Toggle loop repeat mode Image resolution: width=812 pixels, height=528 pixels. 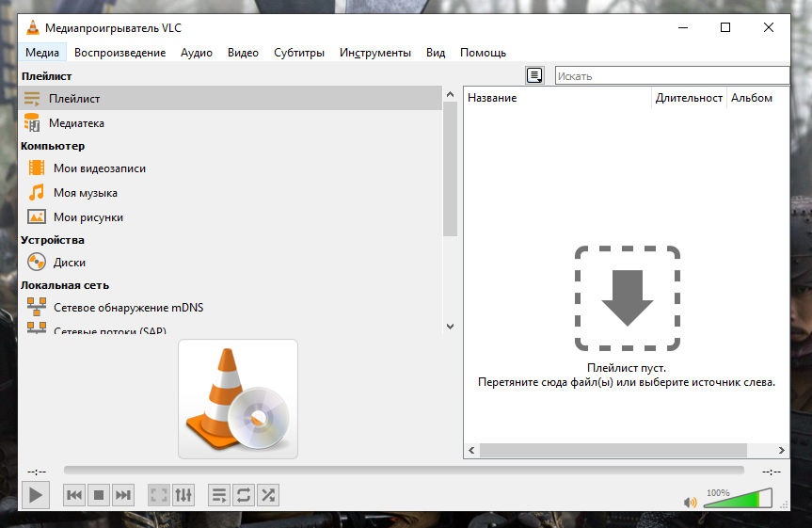tap(244, 495)
